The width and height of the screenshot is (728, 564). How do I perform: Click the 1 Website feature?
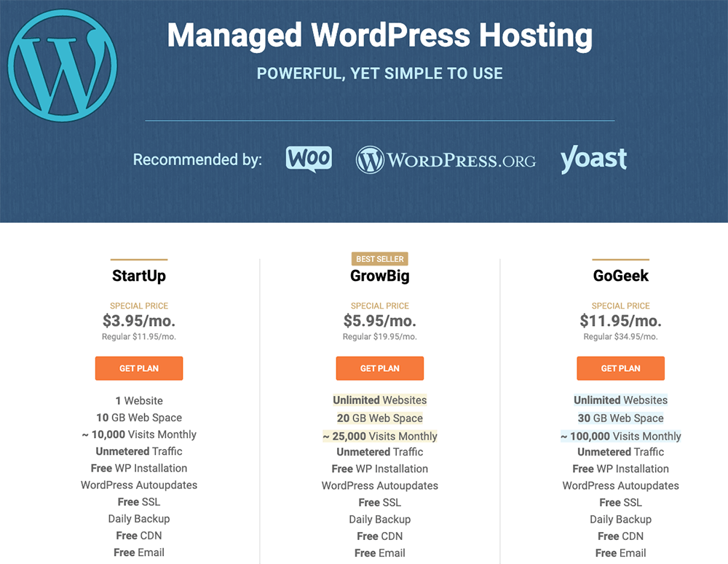click(x=139, y=400)
